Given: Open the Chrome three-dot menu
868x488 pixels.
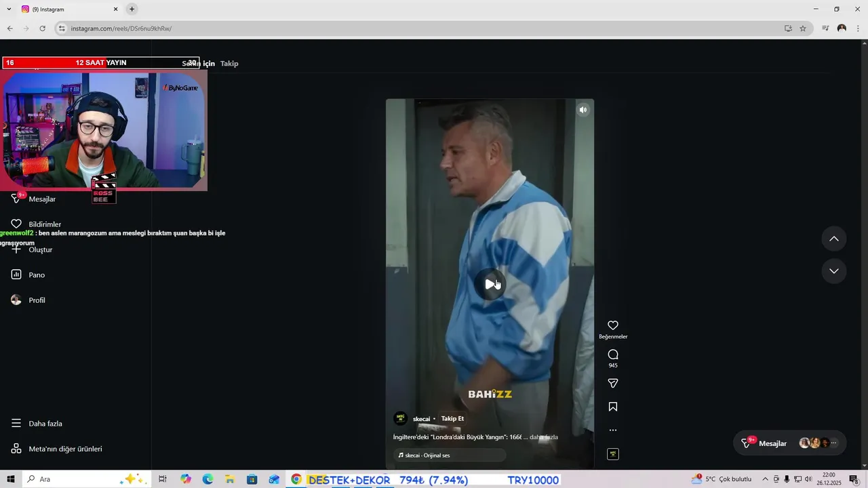Looking at the screenshot, I should [859, 28].
